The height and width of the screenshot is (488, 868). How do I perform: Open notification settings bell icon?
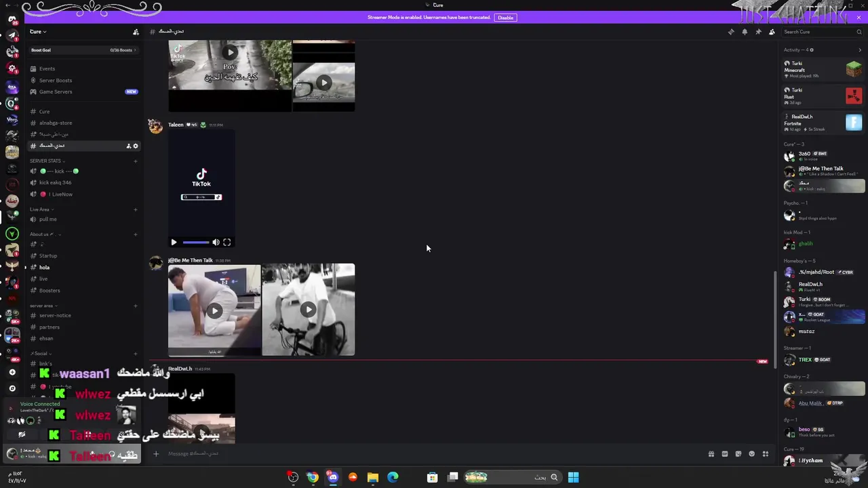[745, 32]
